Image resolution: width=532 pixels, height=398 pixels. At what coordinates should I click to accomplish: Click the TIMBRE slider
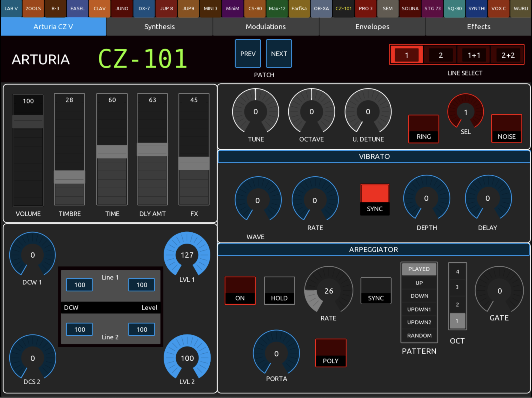click(x=69, y=149)
